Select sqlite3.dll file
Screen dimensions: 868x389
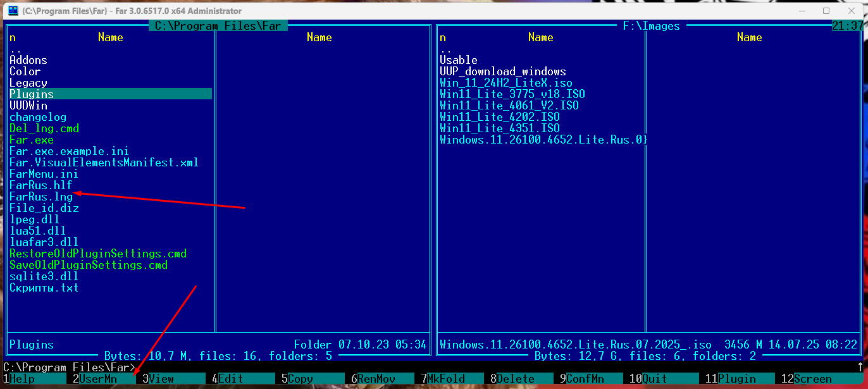44,276
